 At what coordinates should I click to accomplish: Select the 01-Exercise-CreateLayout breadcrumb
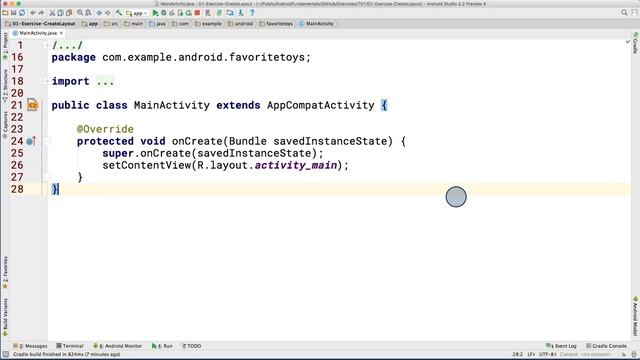[40, 24]
